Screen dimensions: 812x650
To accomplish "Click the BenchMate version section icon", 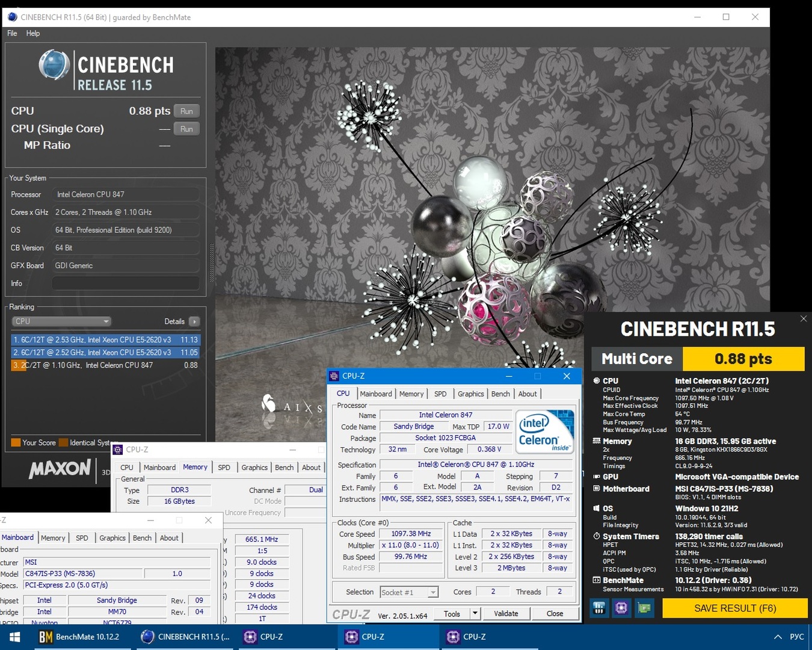I will click(x=597, y=580).
